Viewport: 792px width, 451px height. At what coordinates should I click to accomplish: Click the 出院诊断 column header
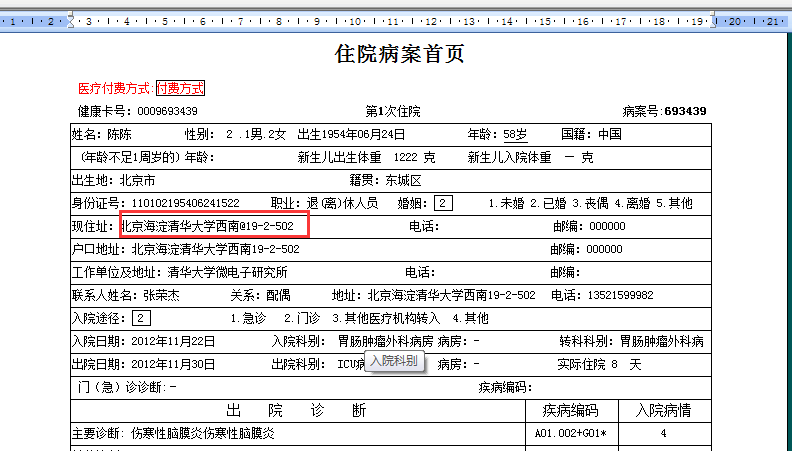point(296,411)
